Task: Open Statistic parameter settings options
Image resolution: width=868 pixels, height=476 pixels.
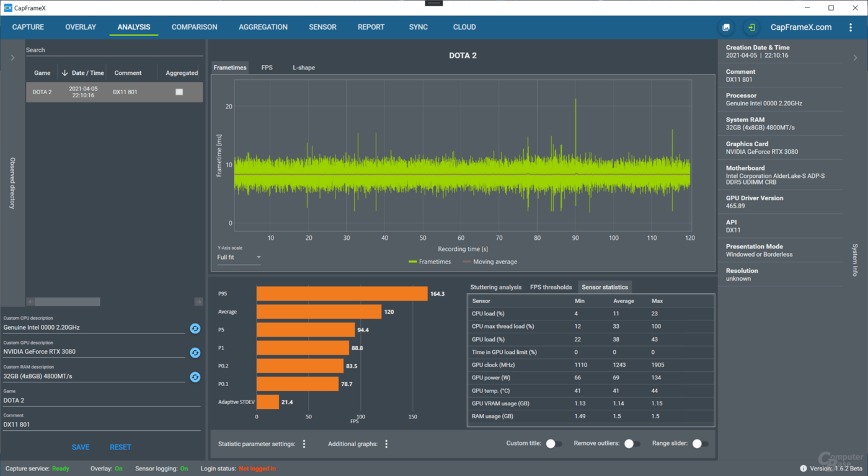Action: pyautogui.click(x=303, y=443)
